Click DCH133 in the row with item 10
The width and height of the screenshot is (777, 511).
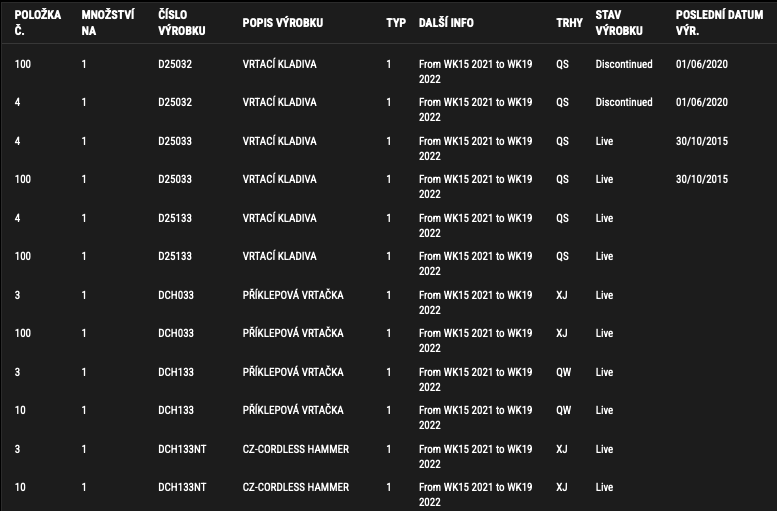click(176, 410)
